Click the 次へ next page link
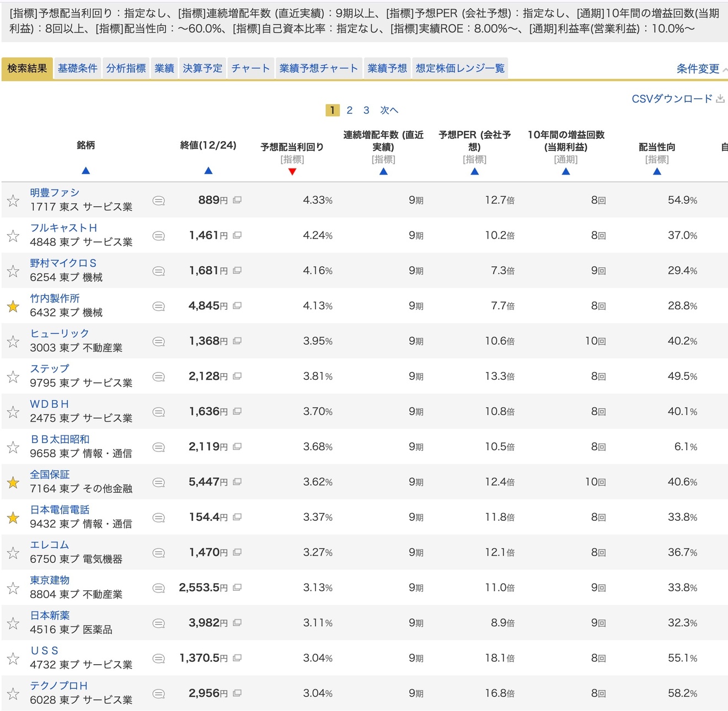This screenshot has height=711, width=728. 389,110
